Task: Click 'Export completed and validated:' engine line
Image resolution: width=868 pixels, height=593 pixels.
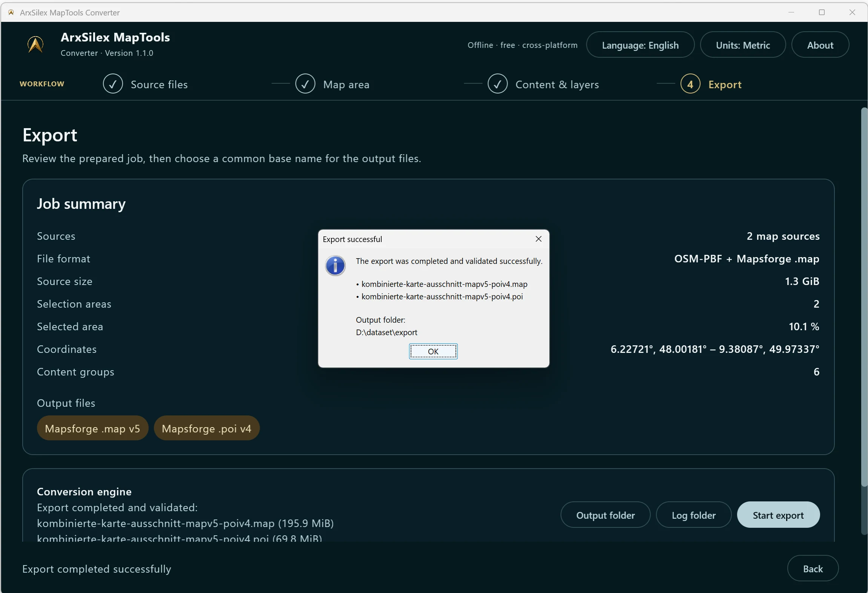Action: point(117,507)
